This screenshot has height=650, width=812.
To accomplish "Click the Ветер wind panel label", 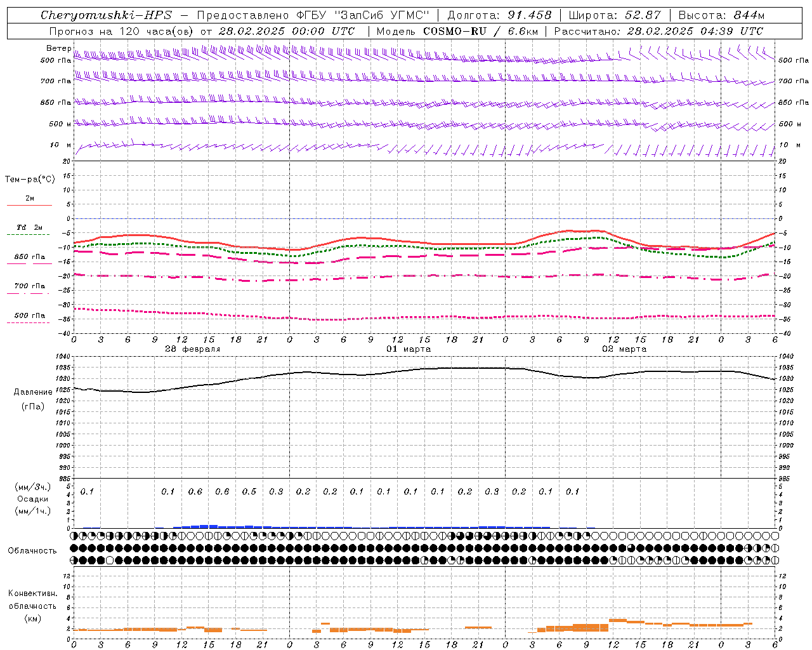I will click(x=59, y=48).
